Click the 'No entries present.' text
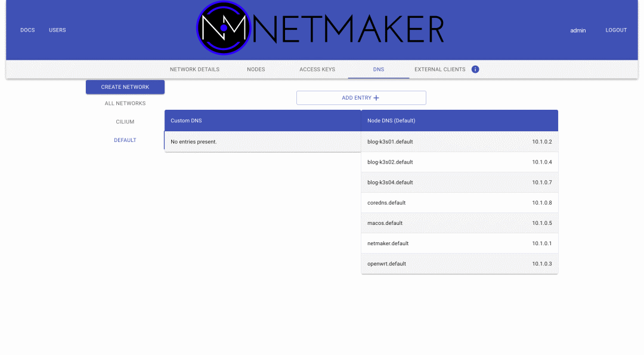The width and height of the screenshot is (644, 355). pyautogui.click(x=194, y=142)
